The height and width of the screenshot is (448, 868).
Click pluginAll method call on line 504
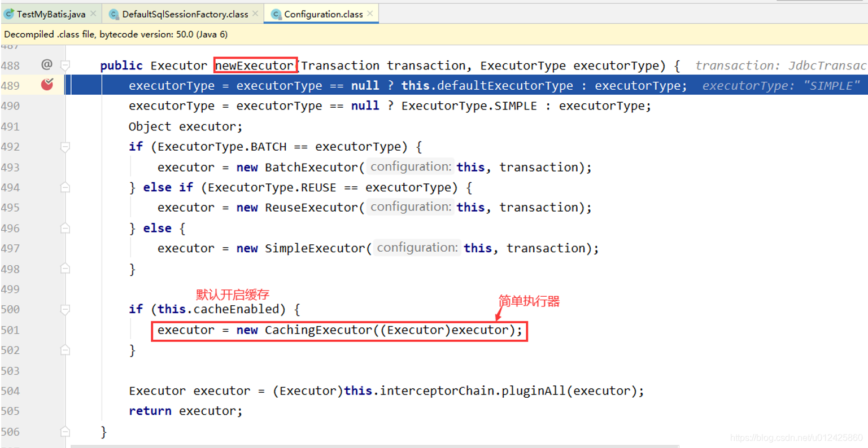point(534,391)
